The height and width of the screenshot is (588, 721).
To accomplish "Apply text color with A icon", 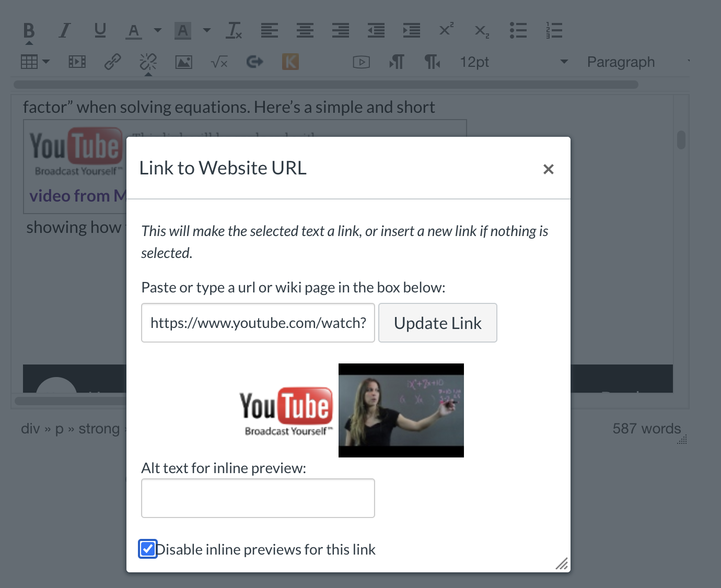I will pyautogui.click(x=134, y=31).
